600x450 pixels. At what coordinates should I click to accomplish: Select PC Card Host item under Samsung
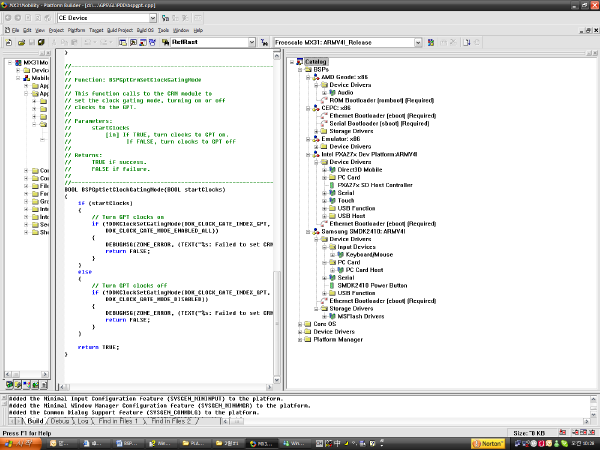pos(364,270)
